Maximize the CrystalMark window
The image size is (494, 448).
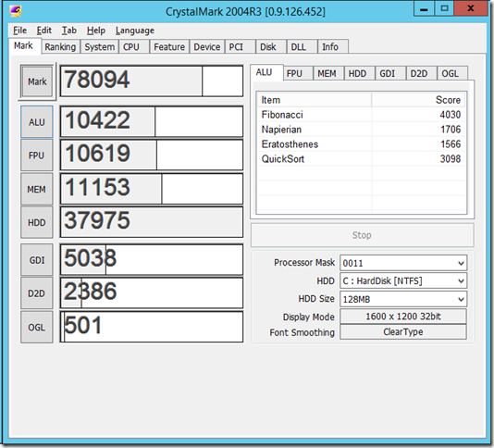point(444,9)
